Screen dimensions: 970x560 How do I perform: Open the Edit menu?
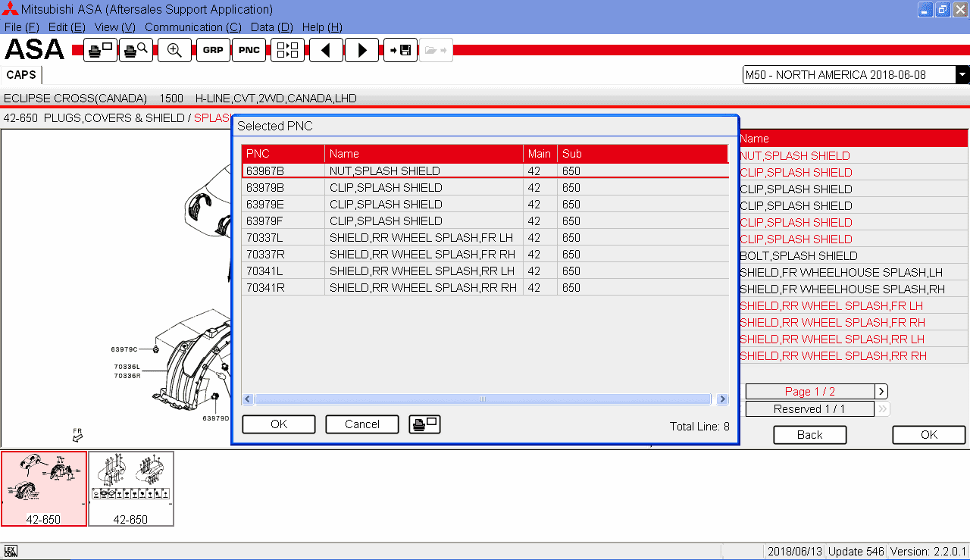(x=67, y=27)
